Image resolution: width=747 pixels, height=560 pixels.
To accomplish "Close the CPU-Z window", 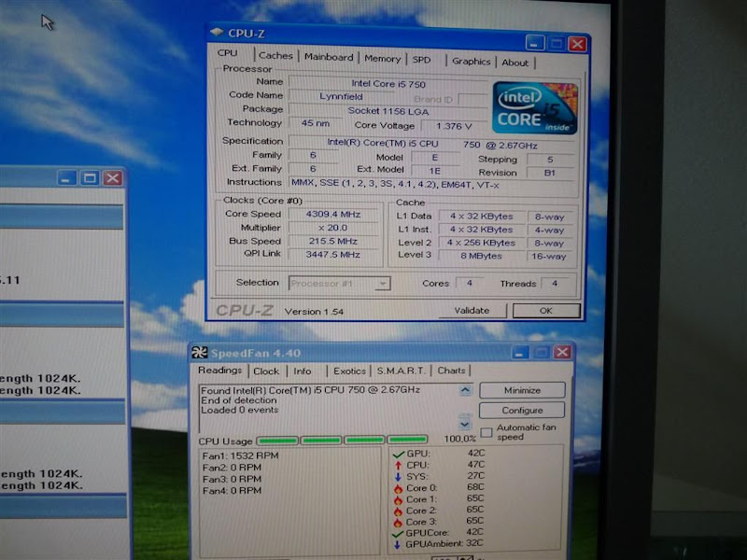I will tap(578, 44).
